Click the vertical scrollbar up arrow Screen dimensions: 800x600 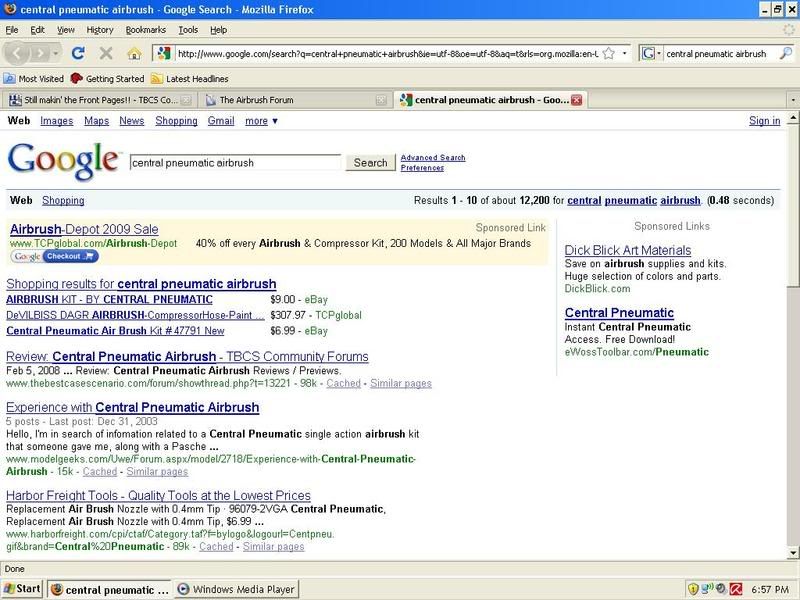(793, 118)
